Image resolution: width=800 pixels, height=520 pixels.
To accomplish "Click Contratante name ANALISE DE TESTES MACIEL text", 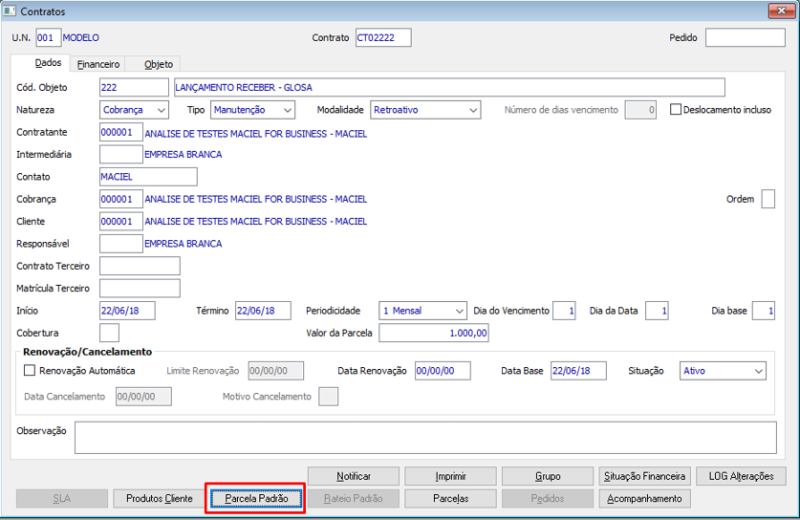I will point(256,134).
